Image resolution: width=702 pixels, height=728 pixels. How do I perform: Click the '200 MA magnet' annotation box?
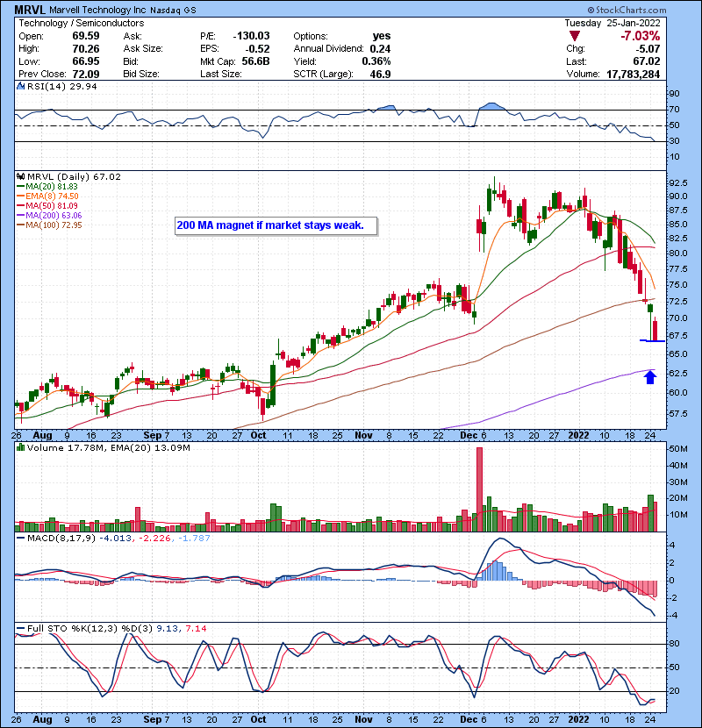pyautogui.click(x=276, y=225)
